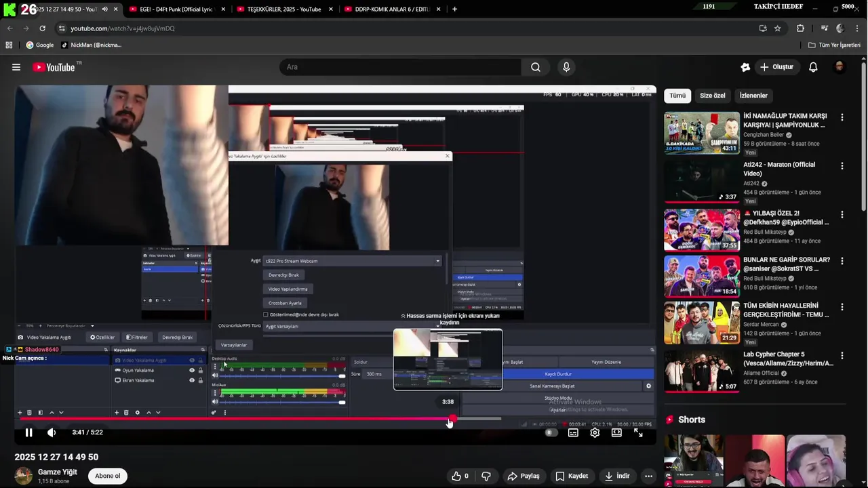Open the Gamze Yiğit channel link
The image size is (868, 488).
[x=58, y=472]
